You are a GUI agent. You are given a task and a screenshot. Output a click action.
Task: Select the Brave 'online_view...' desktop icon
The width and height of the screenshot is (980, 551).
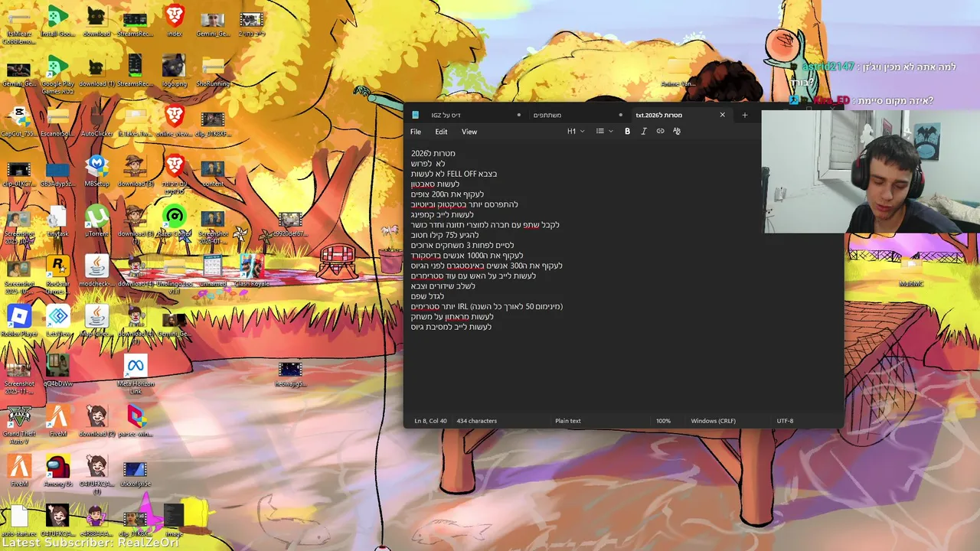pyautogui.click(x=175, y=122)
